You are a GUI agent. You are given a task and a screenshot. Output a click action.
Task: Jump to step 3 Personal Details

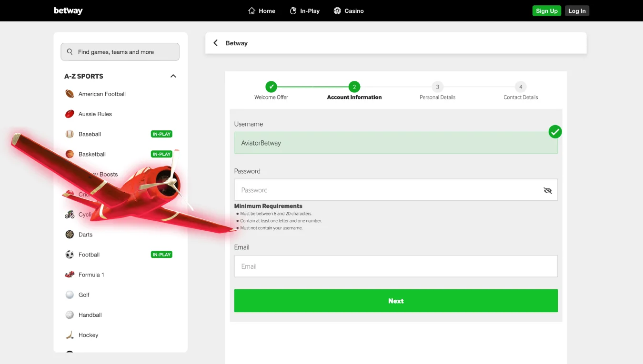click(437, 87)
